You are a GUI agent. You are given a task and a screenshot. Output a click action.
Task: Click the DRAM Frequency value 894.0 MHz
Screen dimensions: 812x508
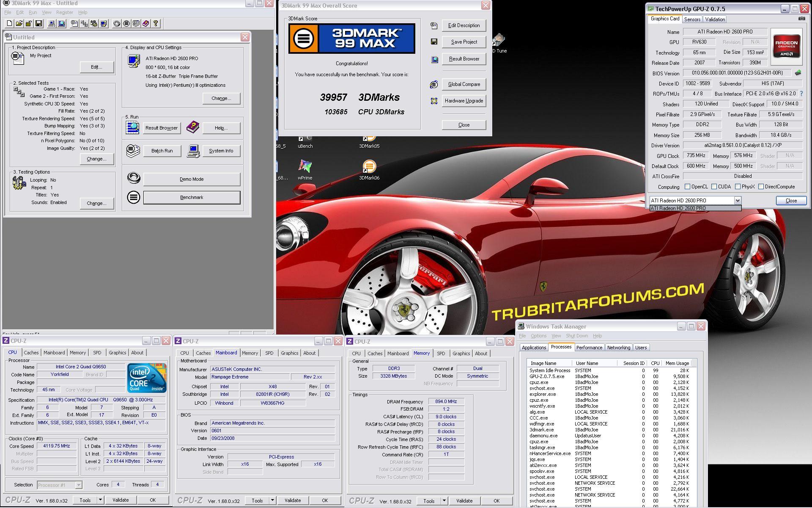(x=446, y=402)
